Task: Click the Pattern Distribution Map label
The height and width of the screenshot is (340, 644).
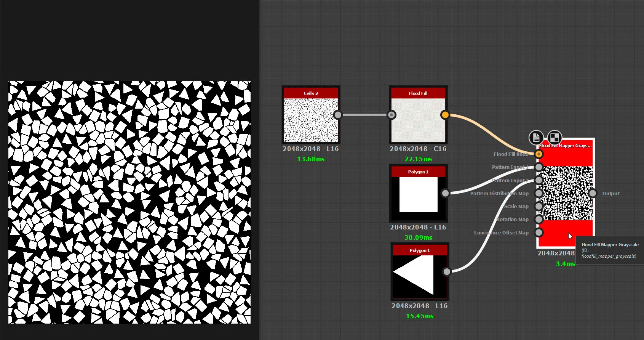Action: [499, 194]
